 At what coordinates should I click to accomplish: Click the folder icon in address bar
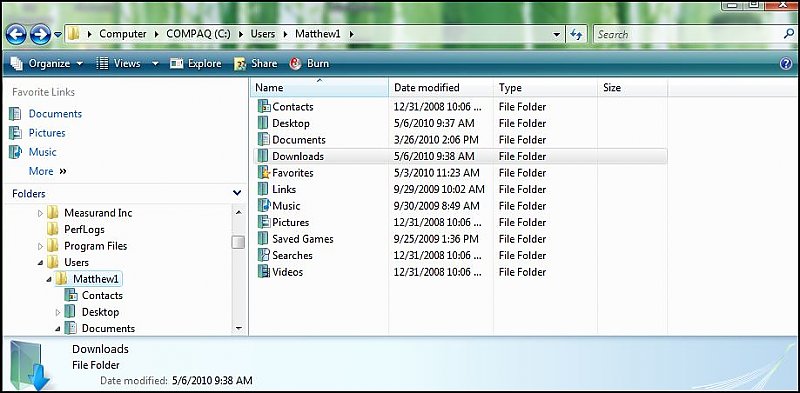74,34
